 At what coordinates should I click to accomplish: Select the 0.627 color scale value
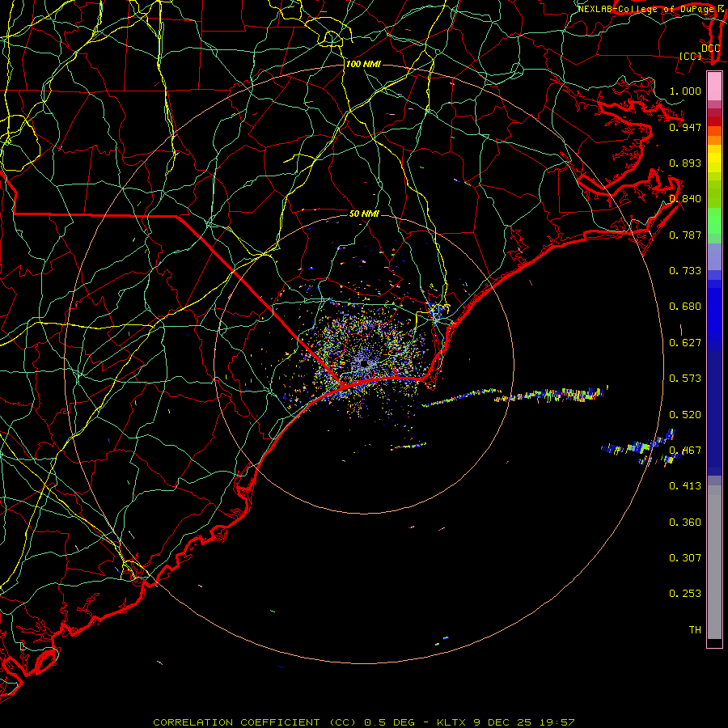point(685,343)
